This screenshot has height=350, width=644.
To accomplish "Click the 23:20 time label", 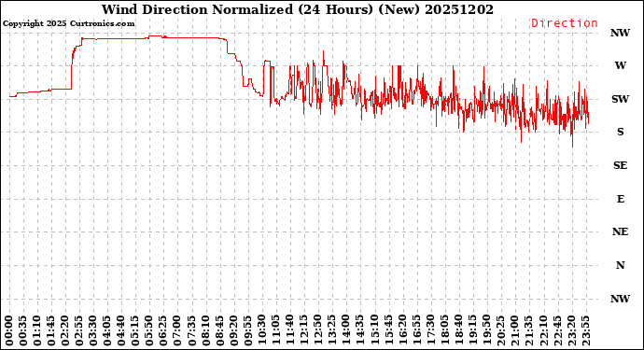I will tap(571, 330).
